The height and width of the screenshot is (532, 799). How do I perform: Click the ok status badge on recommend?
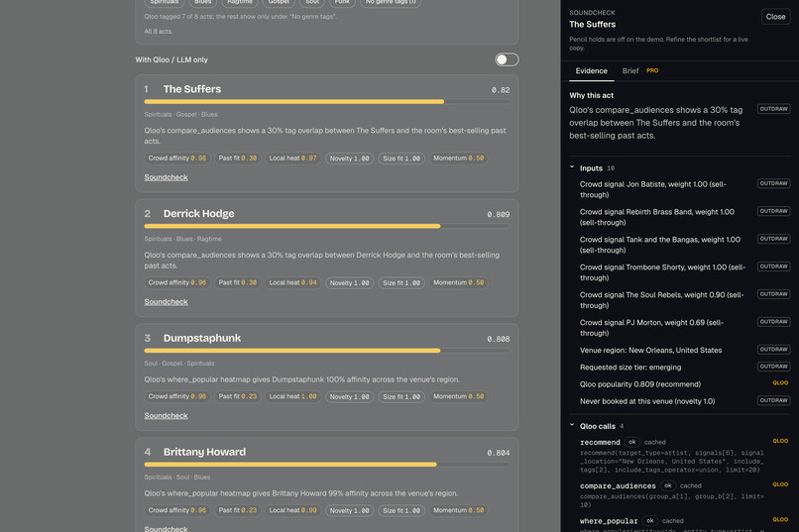tap(631, 442)
